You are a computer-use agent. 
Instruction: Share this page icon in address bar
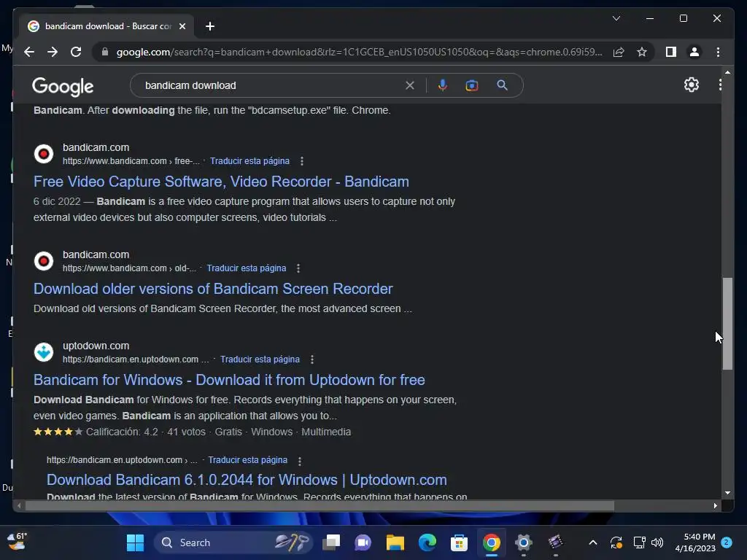[x=619, y=52]
